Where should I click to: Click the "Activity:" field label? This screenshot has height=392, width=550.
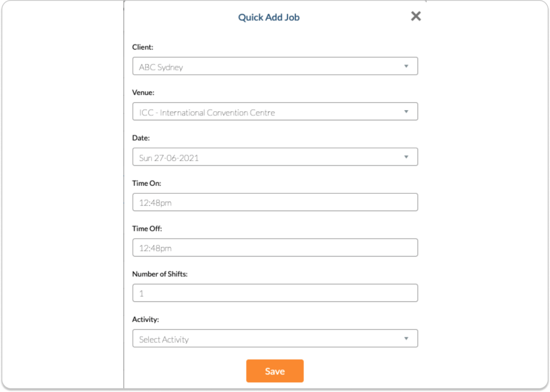pyautogui.click(x=146, y=320)
